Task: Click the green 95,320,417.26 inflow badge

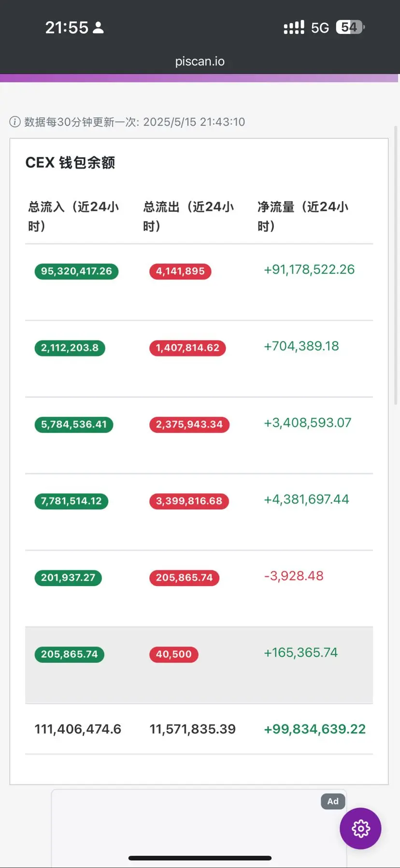Action: (76, 271)
